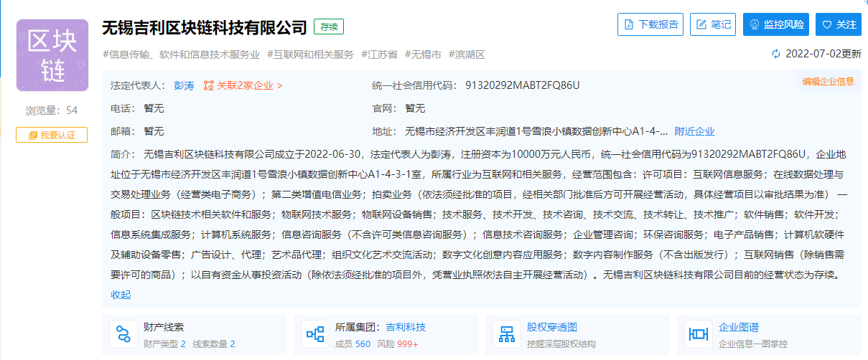Click the pencil icon in 笔记 button
The height and width of the screenshot is (360, 868).
[701, 24]
